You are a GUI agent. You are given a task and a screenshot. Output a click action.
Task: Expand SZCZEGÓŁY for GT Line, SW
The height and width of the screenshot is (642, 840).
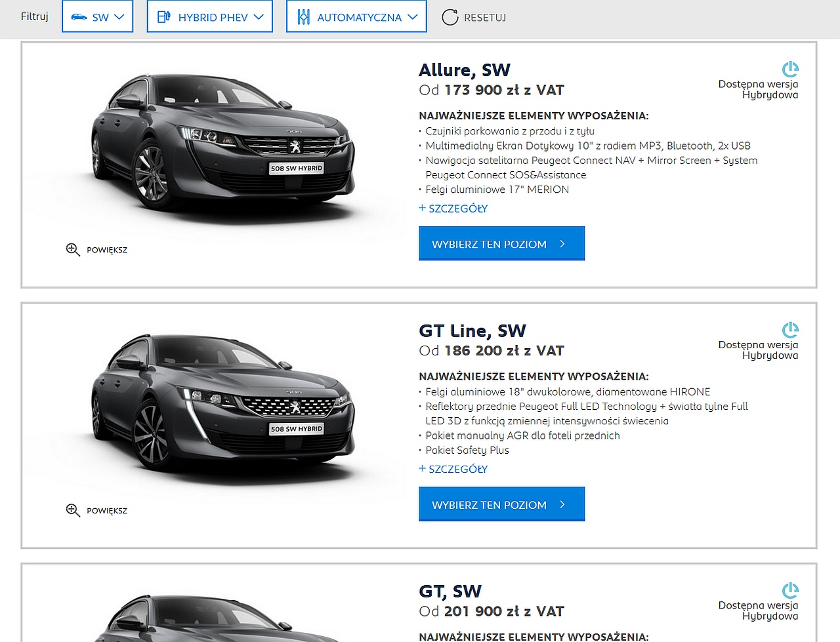(x=453, y=469)
